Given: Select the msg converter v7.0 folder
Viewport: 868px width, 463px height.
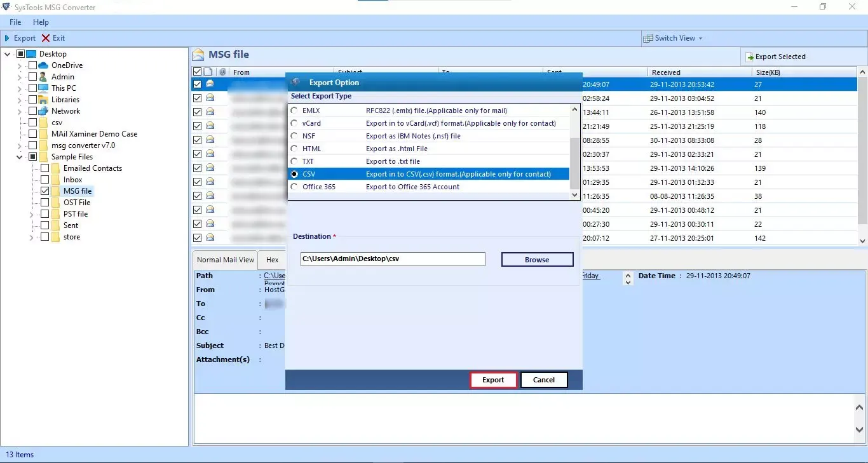Looking at the screenshot, I should [x=83, y=145].
